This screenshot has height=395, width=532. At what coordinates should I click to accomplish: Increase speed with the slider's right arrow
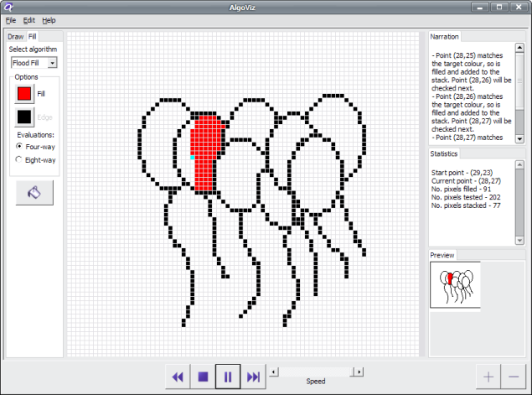(x=359, y=372)
